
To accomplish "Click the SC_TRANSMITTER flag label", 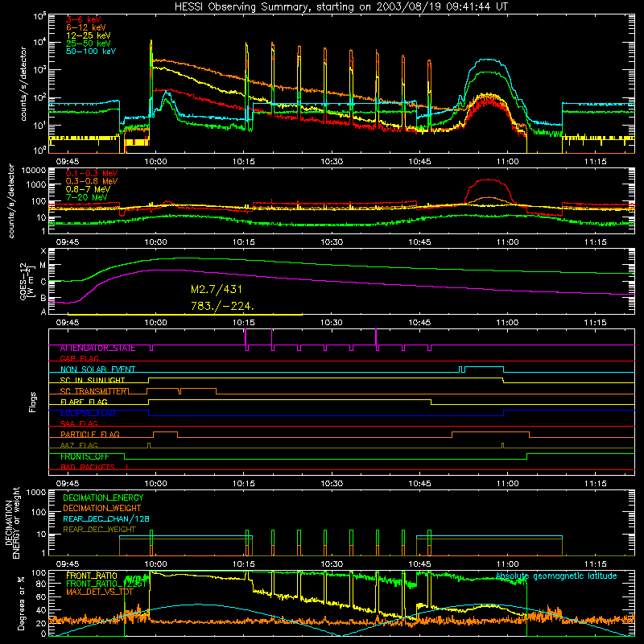I will pos(94,391).
